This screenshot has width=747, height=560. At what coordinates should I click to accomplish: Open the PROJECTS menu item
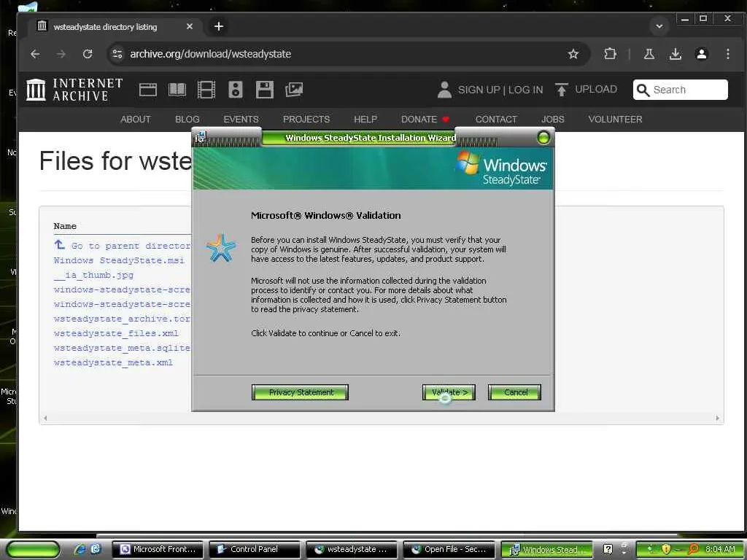tap(306, 119)
